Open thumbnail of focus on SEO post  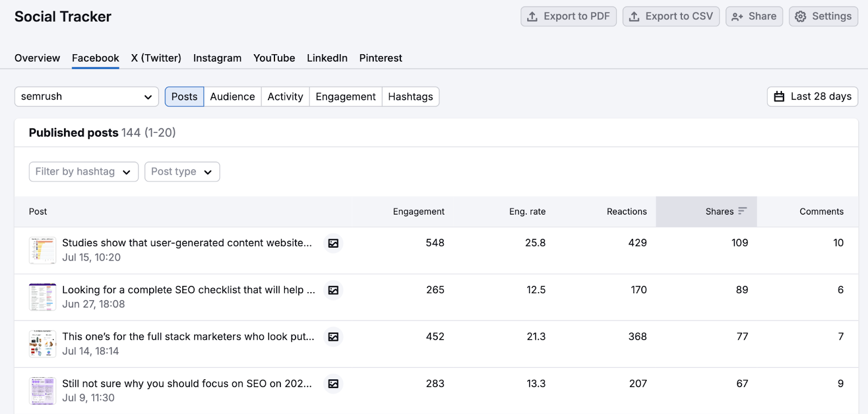(42, 391)
